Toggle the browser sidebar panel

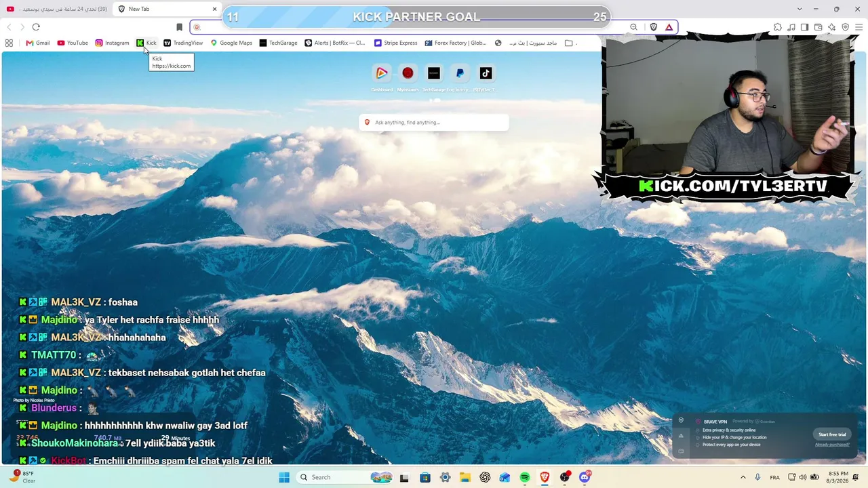[x=805, y=27]
